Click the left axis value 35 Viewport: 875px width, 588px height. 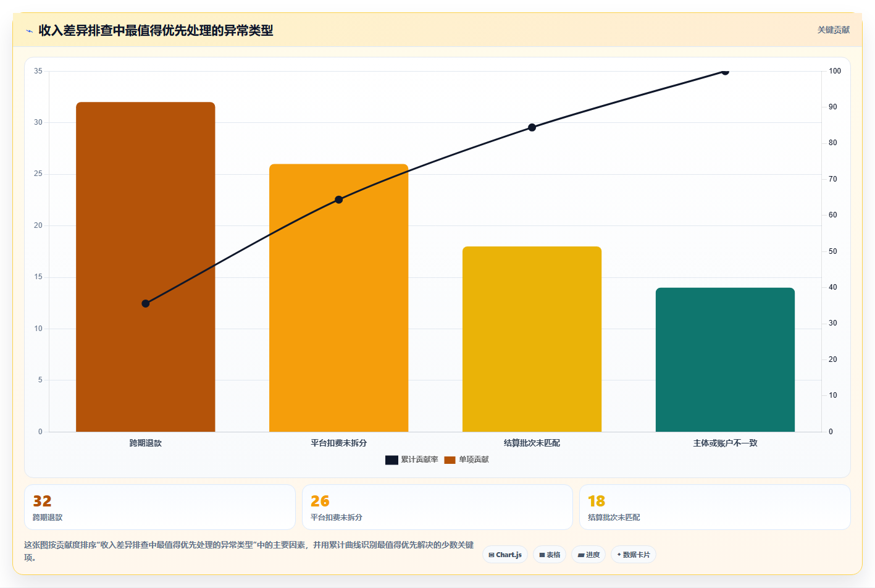38,71
